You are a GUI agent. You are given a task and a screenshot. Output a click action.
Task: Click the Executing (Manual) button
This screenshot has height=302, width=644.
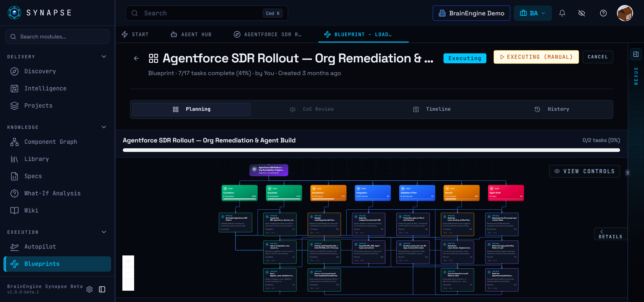536,57
